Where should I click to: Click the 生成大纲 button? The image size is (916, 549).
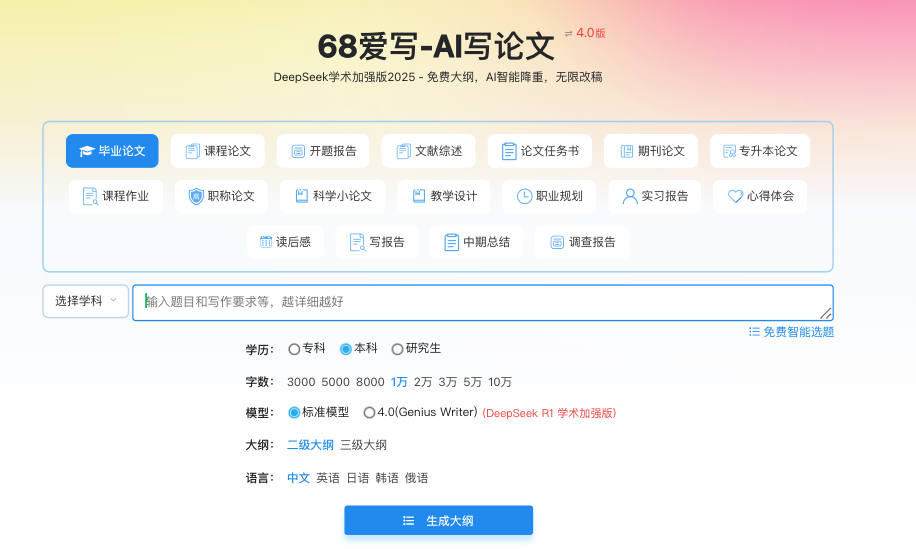439,520
